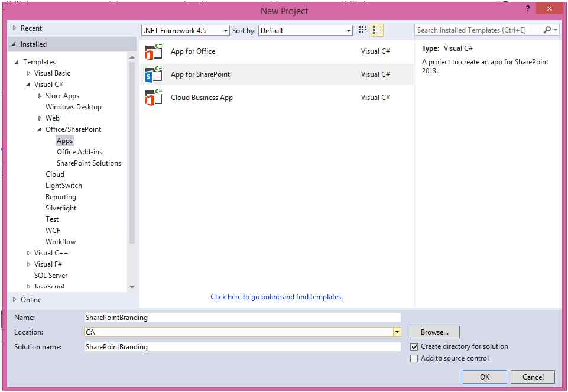The image size is (568, 392).
Task: Select the Cloud Business App template name
Action: [x=202, y=98]
